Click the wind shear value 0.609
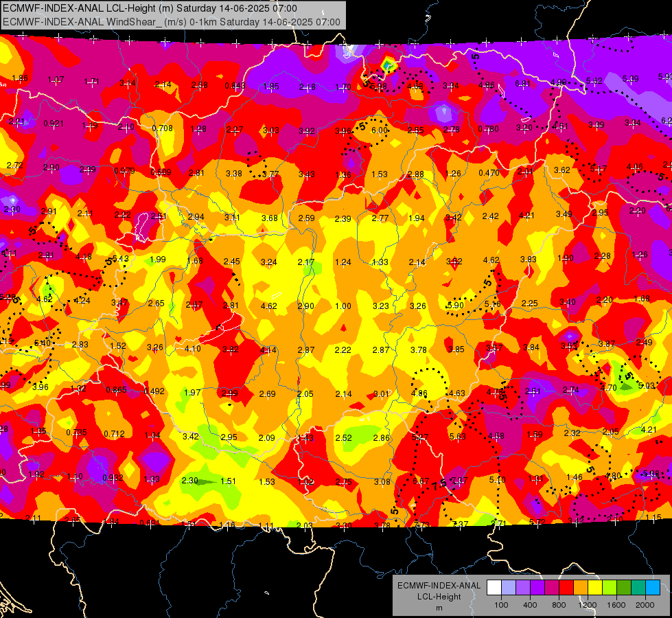This screenshot has width=672, height=618. [161, 172]
